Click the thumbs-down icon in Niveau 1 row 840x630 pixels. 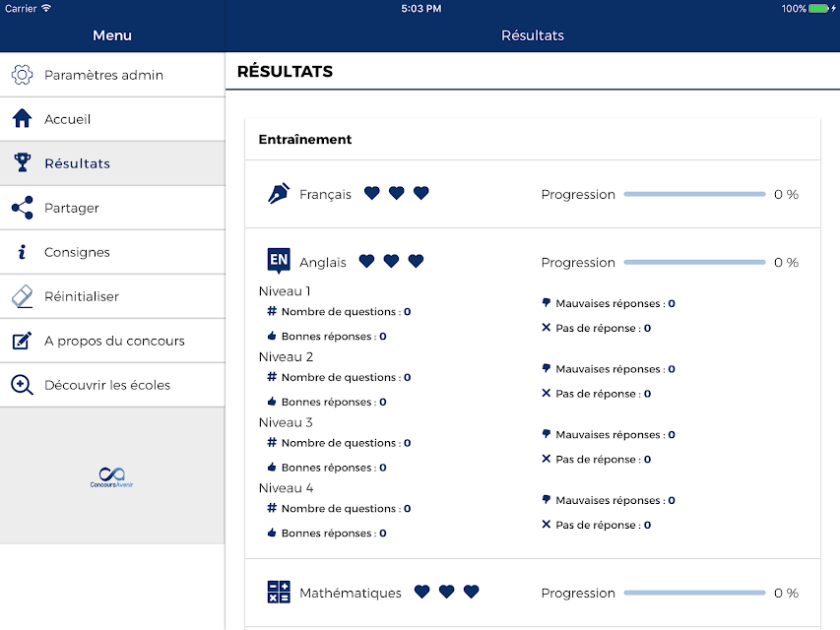(546, 302)
